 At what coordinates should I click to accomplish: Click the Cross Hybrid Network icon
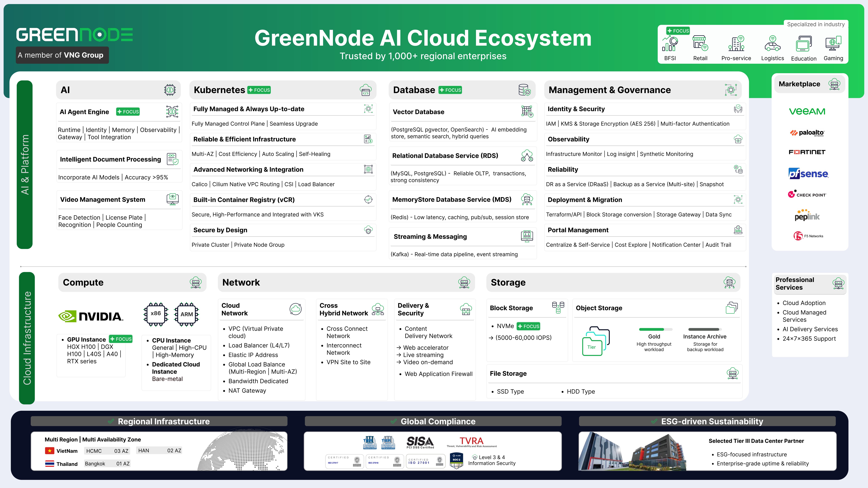click(378, 309)
